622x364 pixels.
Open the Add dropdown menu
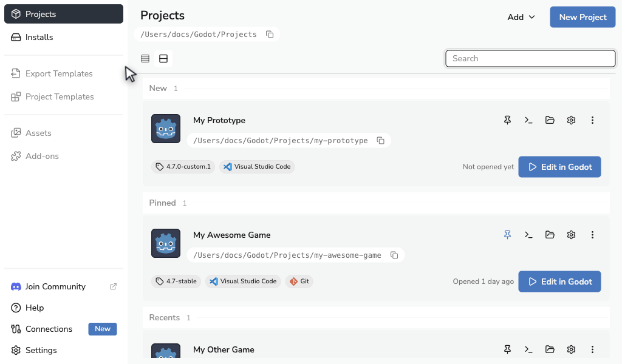pyautogui.click(x=521, y=17)
